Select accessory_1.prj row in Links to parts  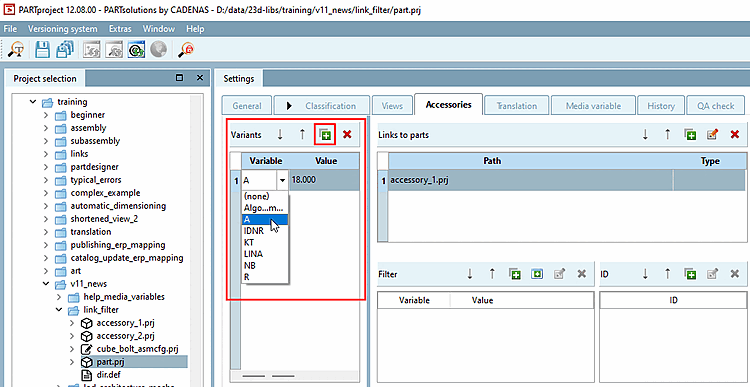tap(567, 180)
